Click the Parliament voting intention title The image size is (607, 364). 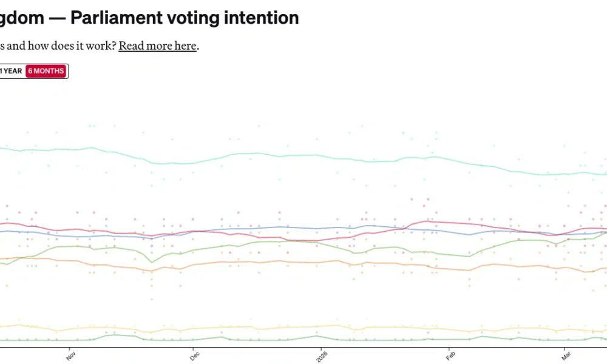[182, 18]
